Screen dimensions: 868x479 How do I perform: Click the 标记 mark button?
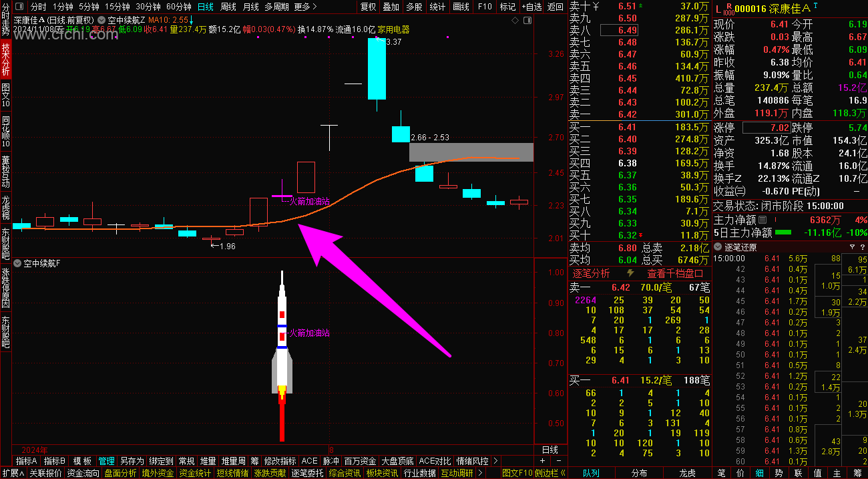(x=507, y=7)
